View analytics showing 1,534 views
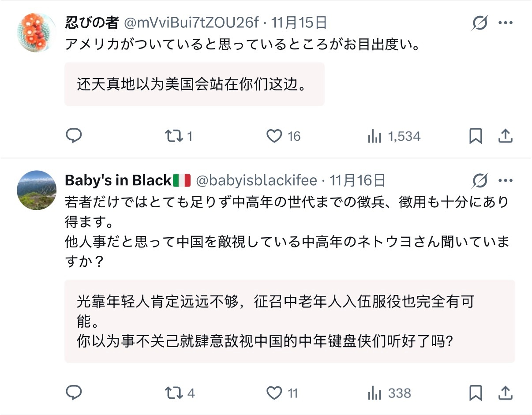This screenshot has width=532, height=415. (x=393, y=136)
